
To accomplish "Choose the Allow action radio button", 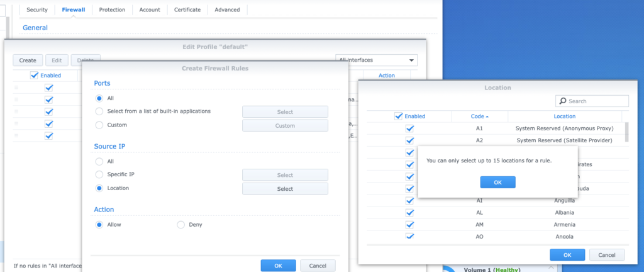I will coord(99,225).
